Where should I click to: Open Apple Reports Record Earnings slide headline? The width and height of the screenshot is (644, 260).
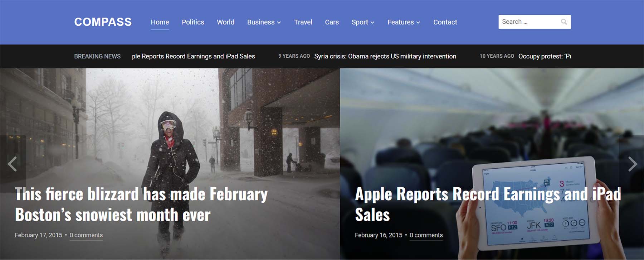point(488,204)
